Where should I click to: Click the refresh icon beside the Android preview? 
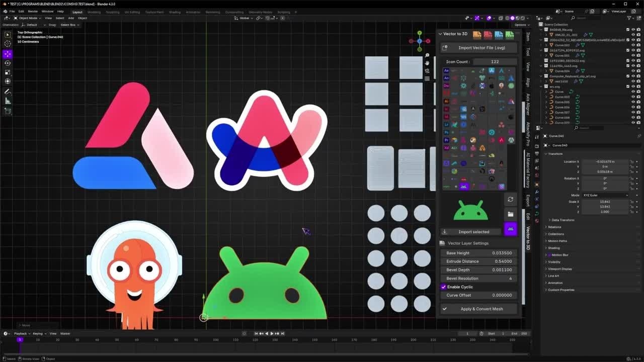510,200
